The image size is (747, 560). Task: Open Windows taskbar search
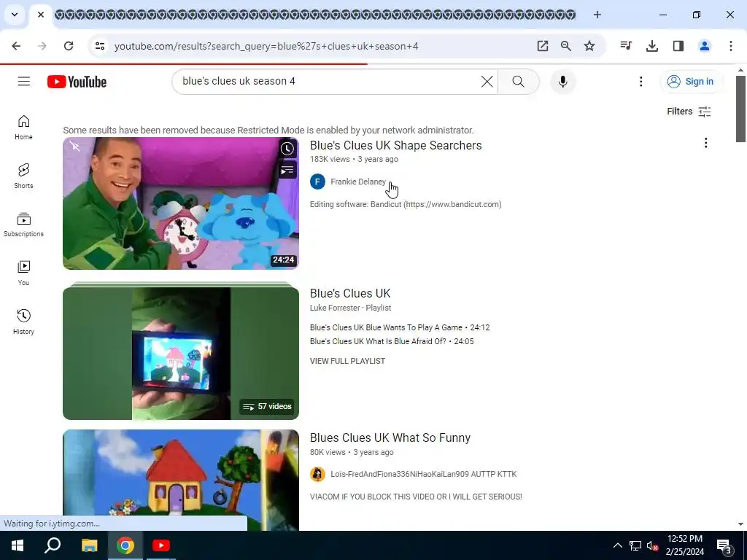pos(53,545)
